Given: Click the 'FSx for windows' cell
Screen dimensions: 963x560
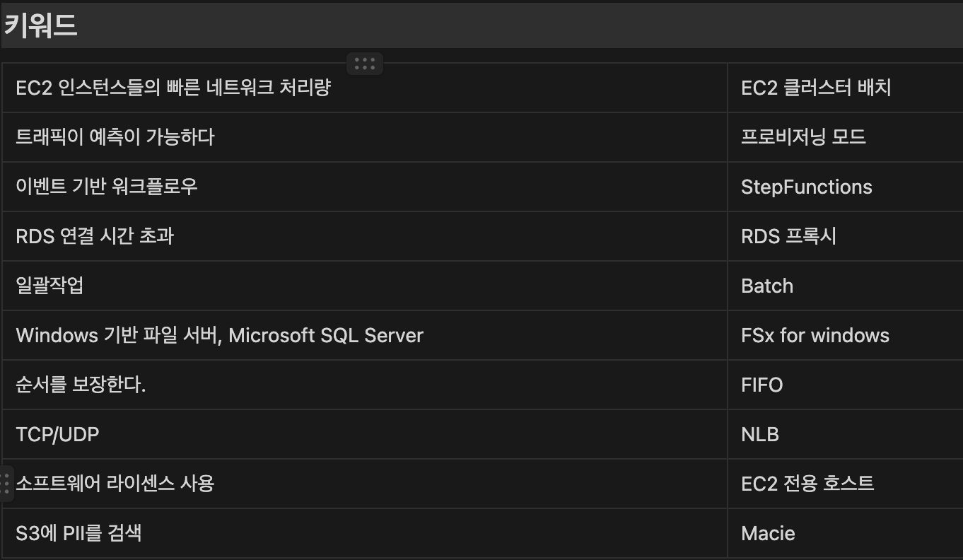Looking at the screenshot, I should pos(846,335).
